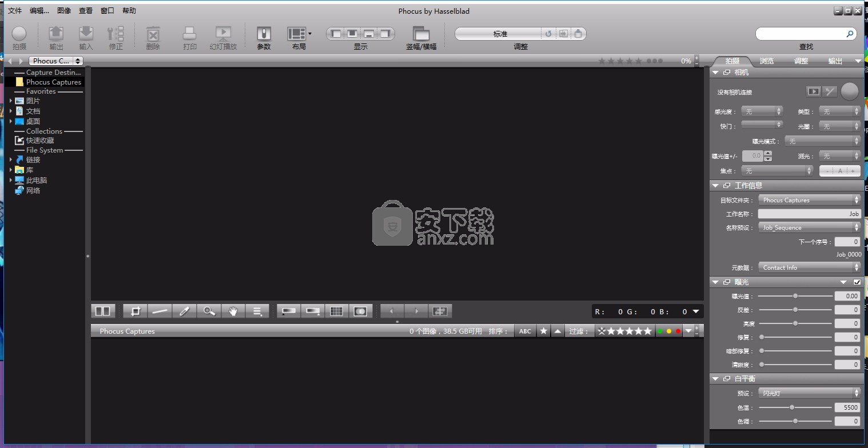Toggle the 曝光 panel enable checkbox
The height and width of the screenshot is (448, 868).
tap(857, 282)
